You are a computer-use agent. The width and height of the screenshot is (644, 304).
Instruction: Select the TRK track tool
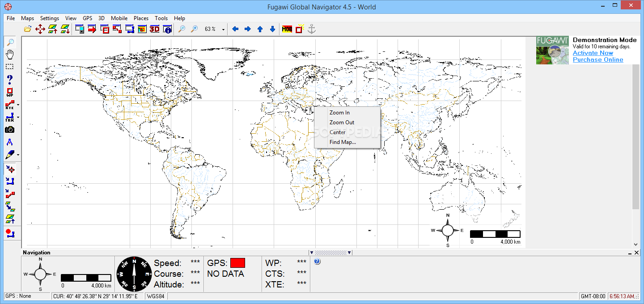point(10,117)
